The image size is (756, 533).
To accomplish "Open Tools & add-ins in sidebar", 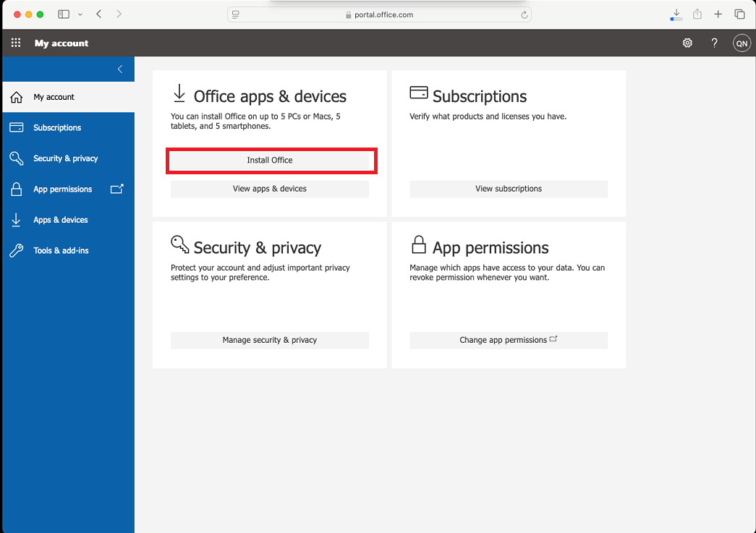I will 61,250.
